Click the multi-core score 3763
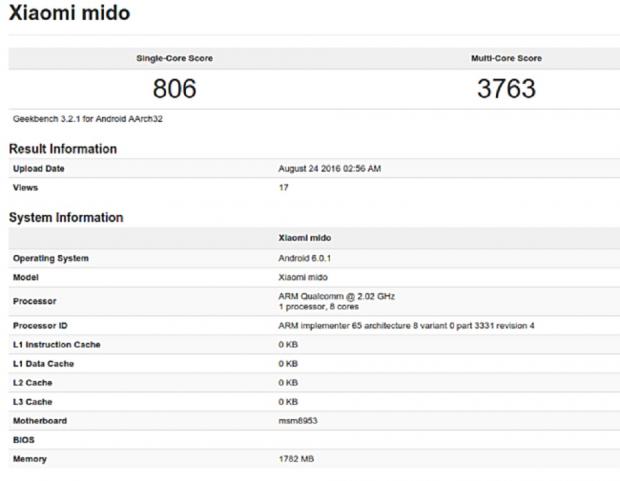Viewport: 620px width, 481px height. [506, 88]
